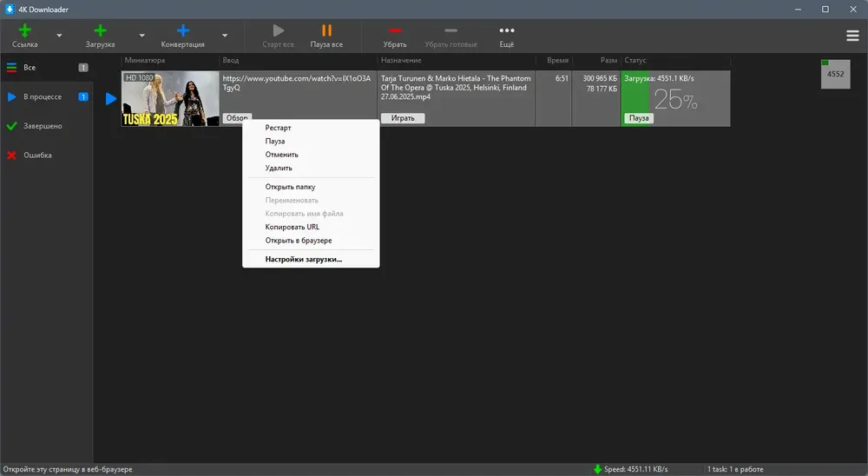This screenshot has width=868, height=476.
Task: Open the hamburger menu at top right
Action: point(852,36)
